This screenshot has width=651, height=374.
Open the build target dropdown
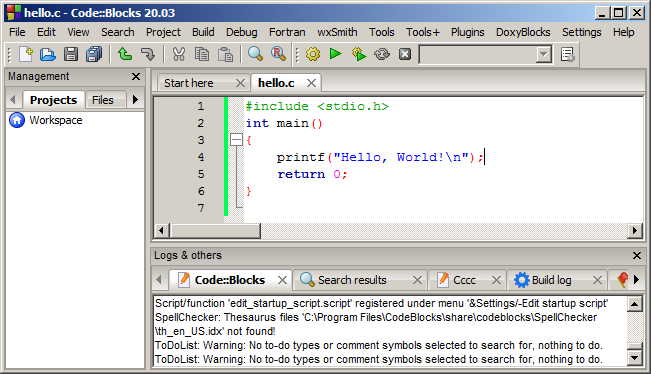point(543,54)
